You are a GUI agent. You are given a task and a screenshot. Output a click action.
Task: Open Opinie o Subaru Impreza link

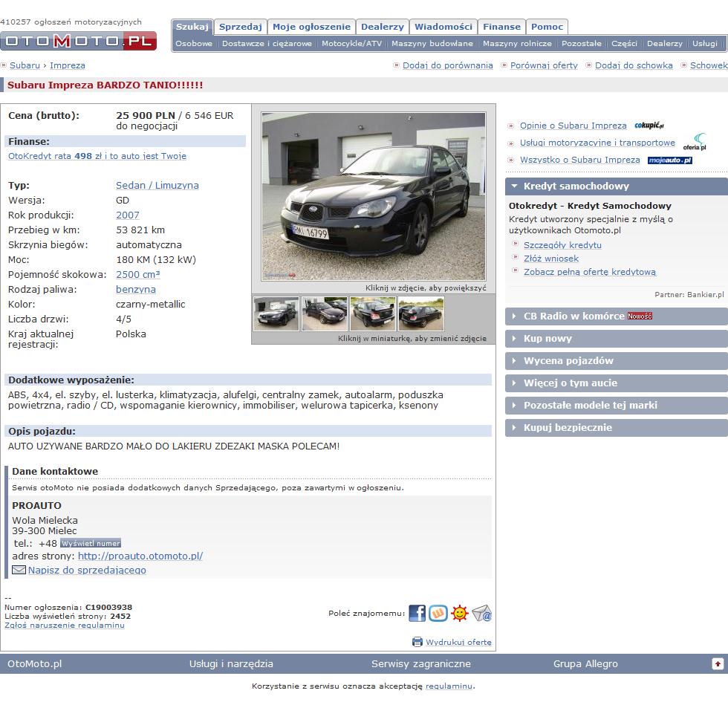(573, 126)
